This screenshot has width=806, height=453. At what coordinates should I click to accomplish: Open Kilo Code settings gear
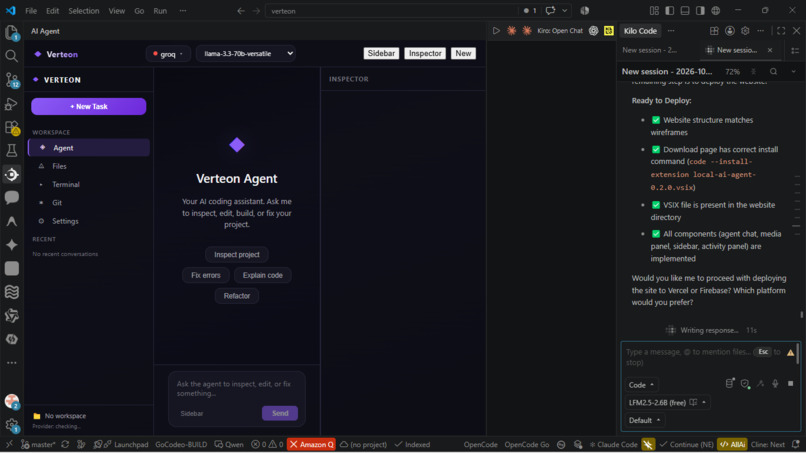coord(745,31)
